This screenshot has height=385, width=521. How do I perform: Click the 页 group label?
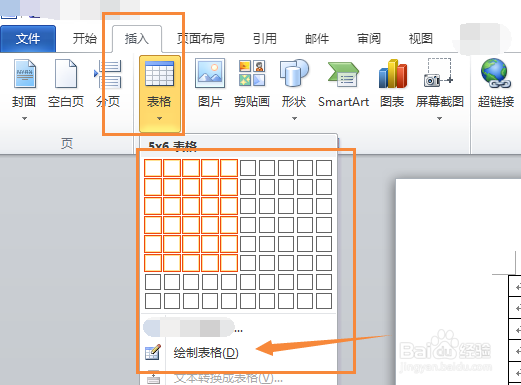coord(67,144)
